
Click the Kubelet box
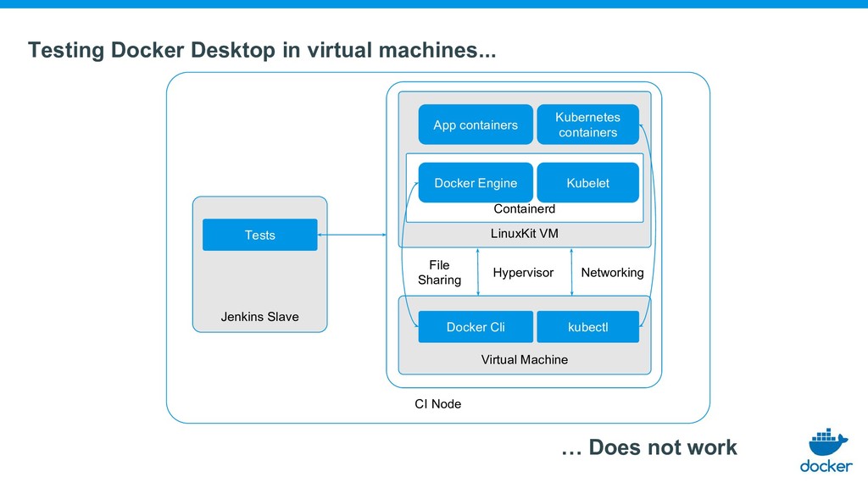point(588,183)
